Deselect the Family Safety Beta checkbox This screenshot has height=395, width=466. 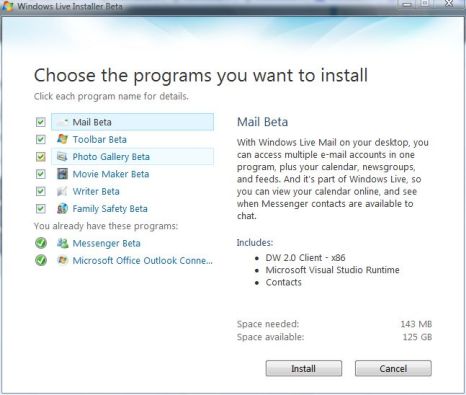pyautogui.click(x=41, y=209)
